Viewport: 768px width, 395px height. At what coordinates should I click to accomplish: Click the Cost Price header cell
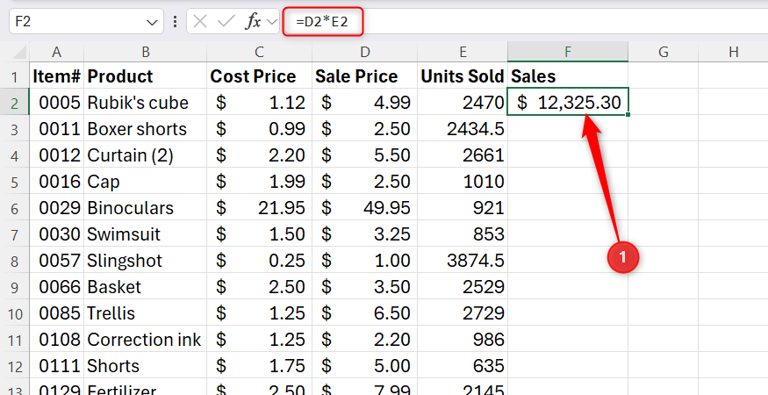pyautogui.click(x=259, y=76)
